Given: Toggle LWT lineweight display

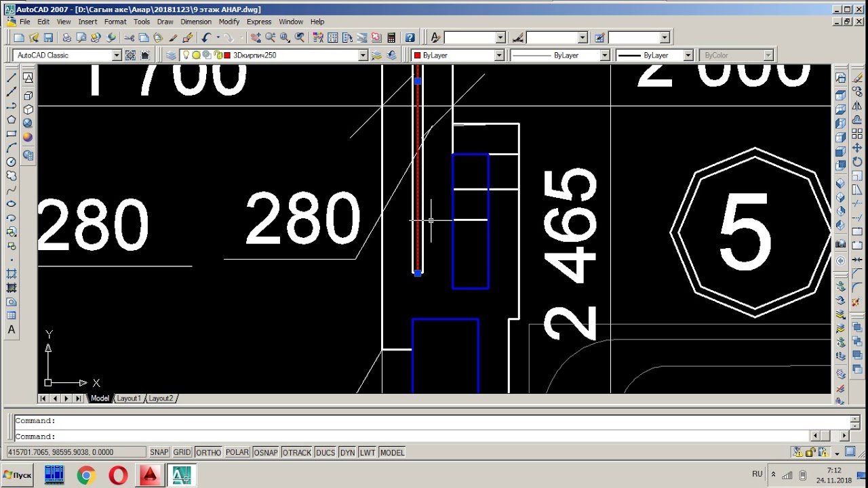Looking at the screenshot, I should 368,453.
